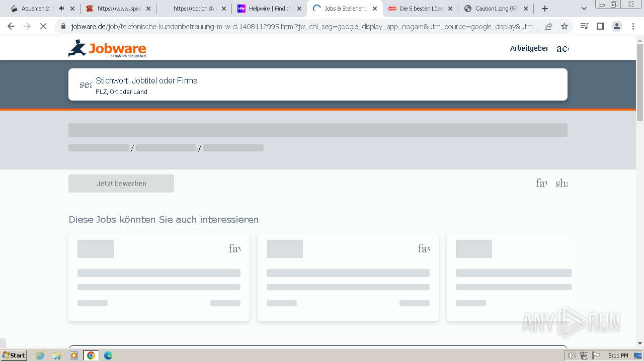Close the Jobs & Stellenangebote tab
The height and width of the screenshot is (362, 644).
pyautogui.click(x=375, y=9)
